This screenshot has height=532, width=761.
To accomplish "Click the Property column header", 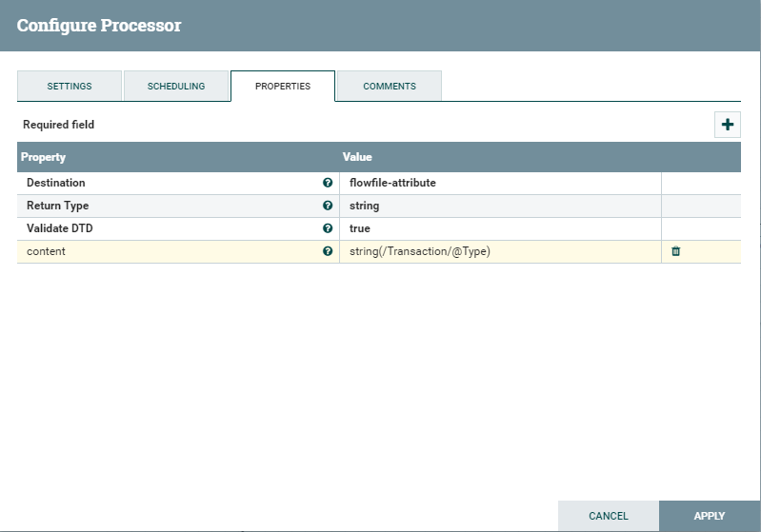I will 44,157.
